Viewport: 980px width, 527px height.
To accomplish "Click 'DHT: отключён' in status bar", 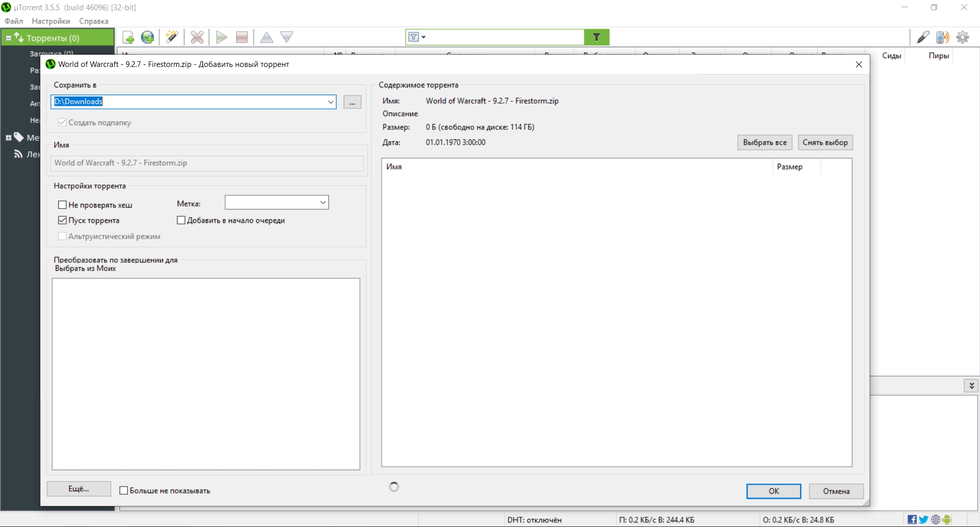I will [x=534, y=520].
